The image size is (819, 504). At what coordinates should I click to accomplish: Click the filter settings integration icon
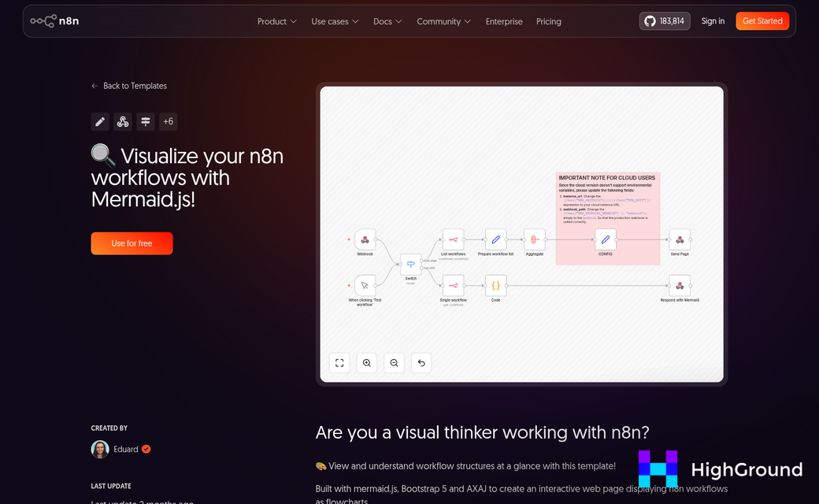click(x=145, y=121)
